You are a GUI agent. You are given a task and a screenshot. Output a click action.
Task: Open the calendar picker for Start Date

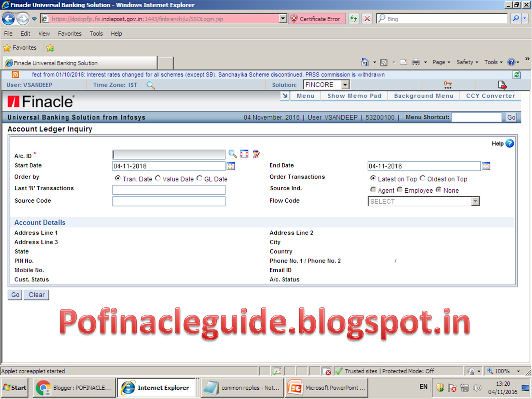(231, 166)
